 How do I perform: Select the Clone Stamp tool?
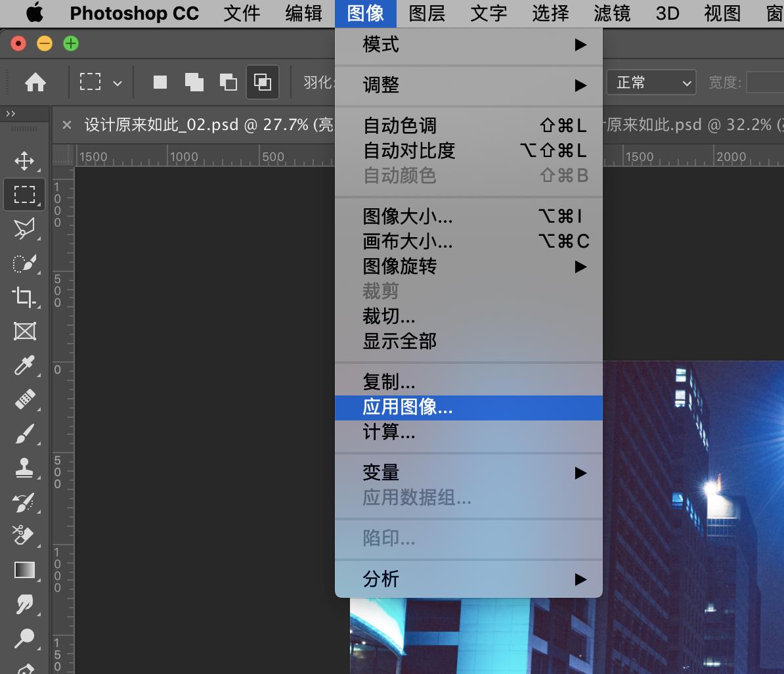click(x=24, y=468)
